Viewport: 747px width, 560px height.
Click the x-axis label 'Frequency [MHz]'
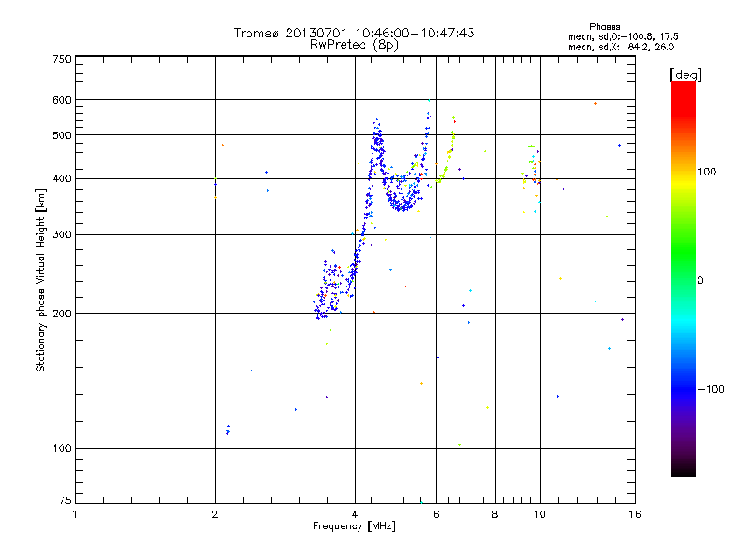click(x=354, y=526)
